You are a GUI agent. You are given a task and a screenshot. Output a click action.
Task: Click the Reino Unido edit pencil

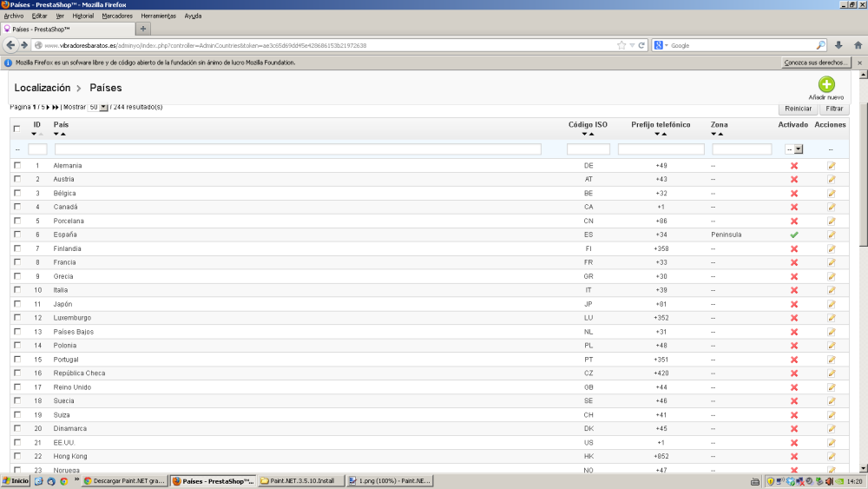click(x=831, y=387)
